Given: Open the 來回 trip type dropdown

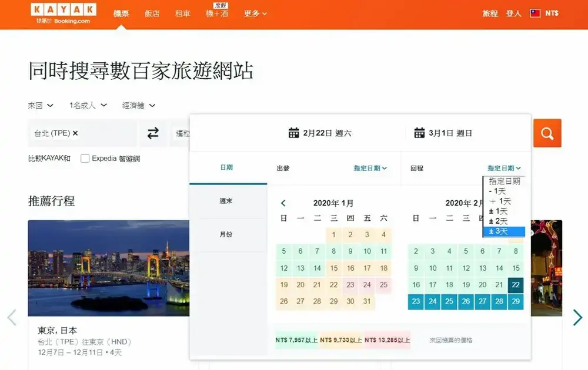Looking at the screenshot, I should point(40,105).
